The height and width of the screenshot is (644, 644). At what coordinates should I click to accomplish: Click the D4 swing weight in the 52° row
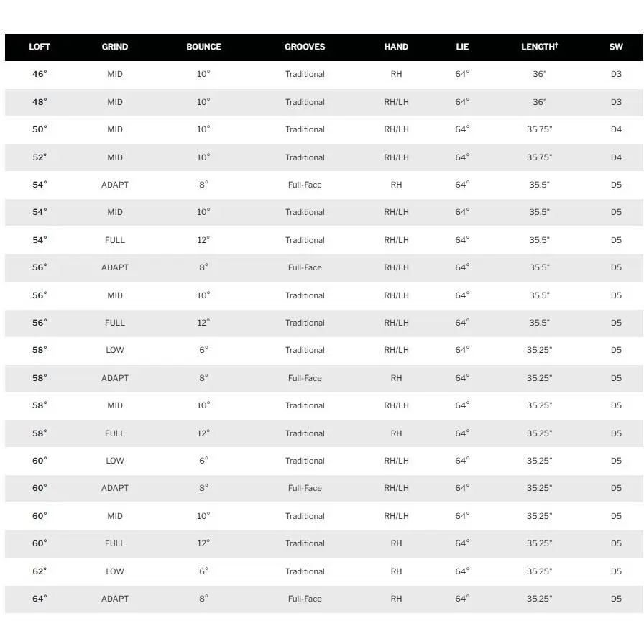coord(616,157)
